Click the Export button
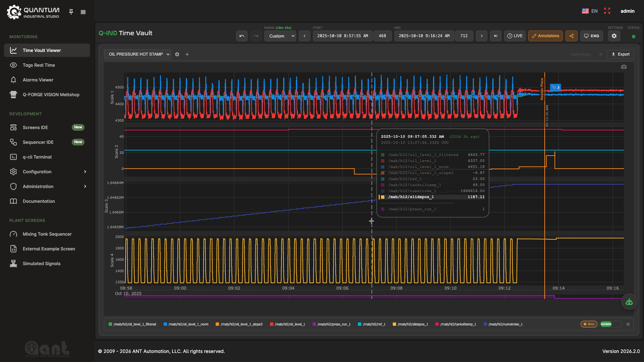 (620, 54)
